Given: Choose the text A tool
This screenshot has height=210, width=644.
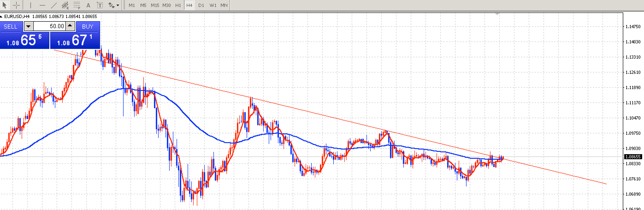Looking at the screenshot, I should tap(88, 5).
